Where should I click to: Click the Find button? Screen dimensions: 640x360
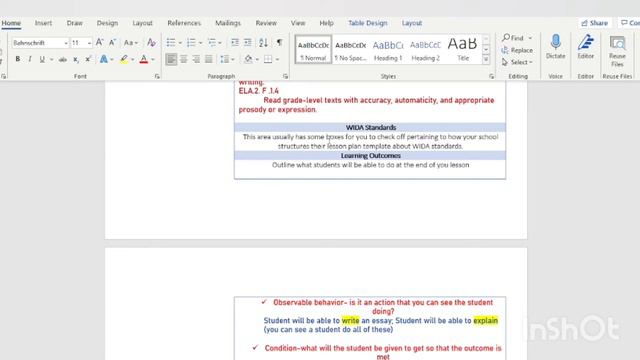tap(513, 38)
